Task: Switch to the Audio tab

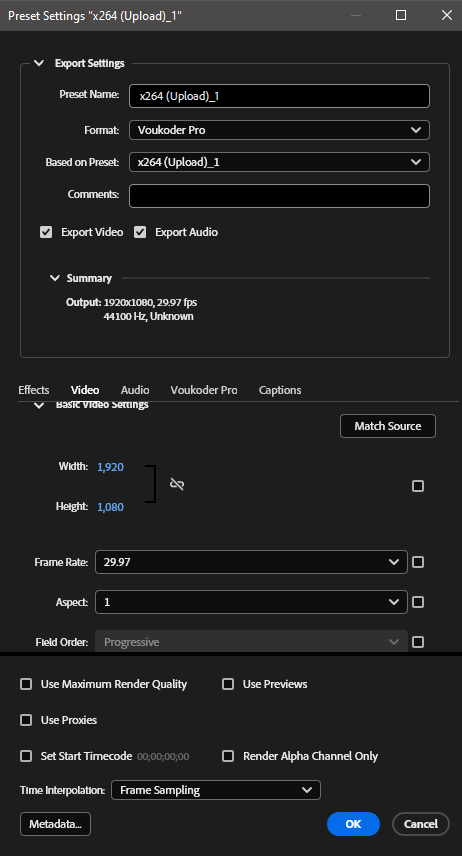Action: click(x=135, y=390)
